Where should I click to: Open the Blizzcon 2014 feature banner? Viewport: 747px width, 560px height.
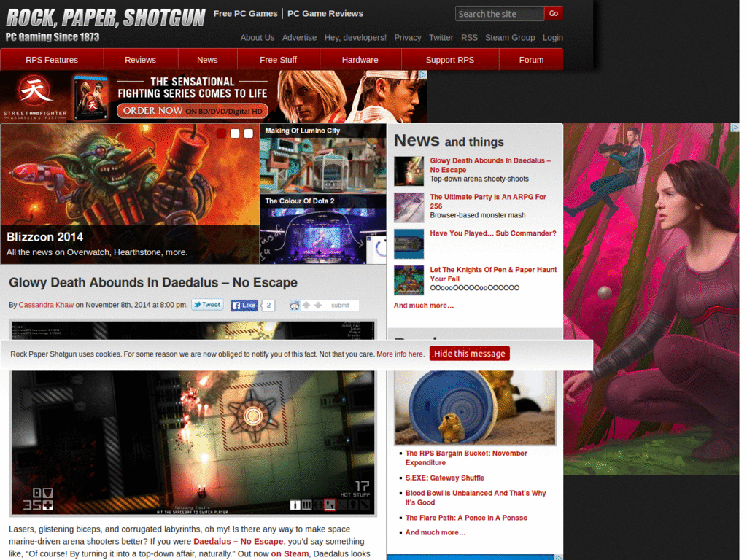click(130, 194)
